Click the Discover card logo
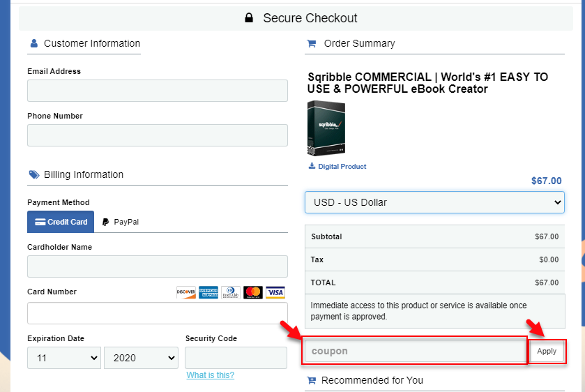 pos(185,292)
